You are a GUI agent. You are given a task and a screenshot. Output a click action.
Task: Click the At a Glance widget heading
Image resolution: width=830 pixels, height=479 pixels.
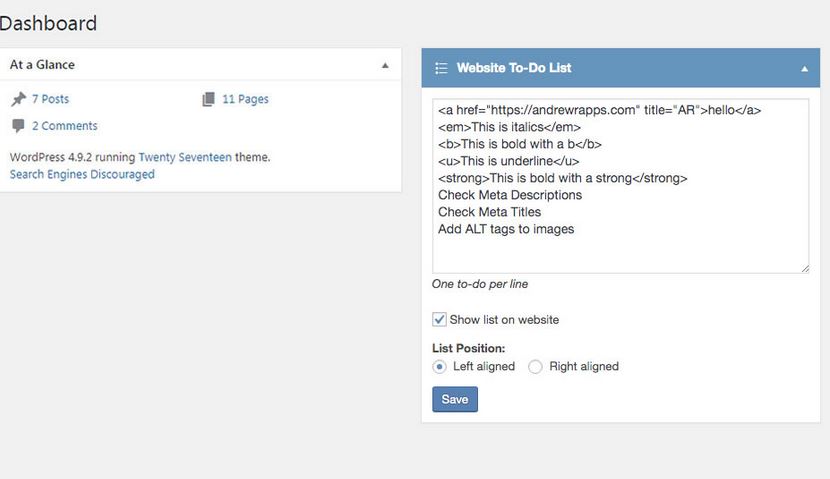[42, 65]
